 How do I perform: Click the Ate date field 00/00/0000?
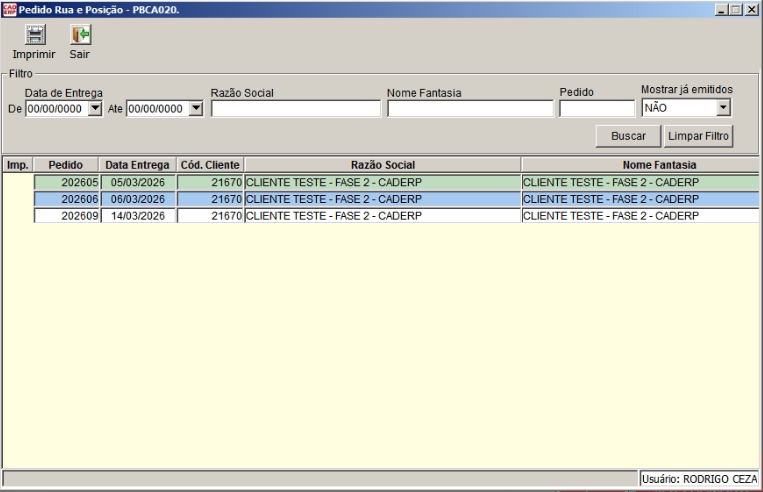pyautogui.click(x=158, y=109)
